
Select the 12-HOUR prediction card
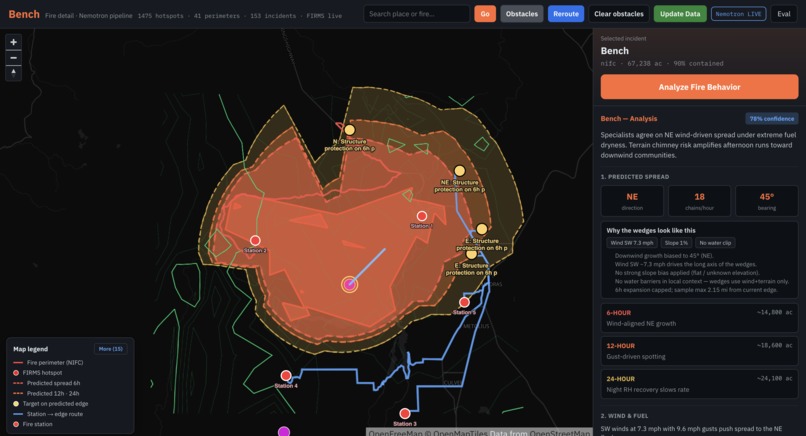[700, 351]
